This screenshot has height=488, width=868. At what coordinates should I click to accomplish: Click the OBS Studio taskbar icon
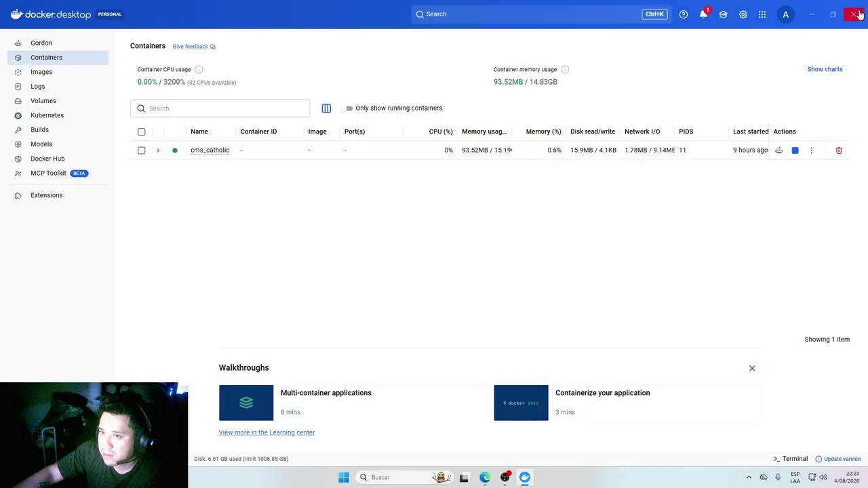(505, 477)
